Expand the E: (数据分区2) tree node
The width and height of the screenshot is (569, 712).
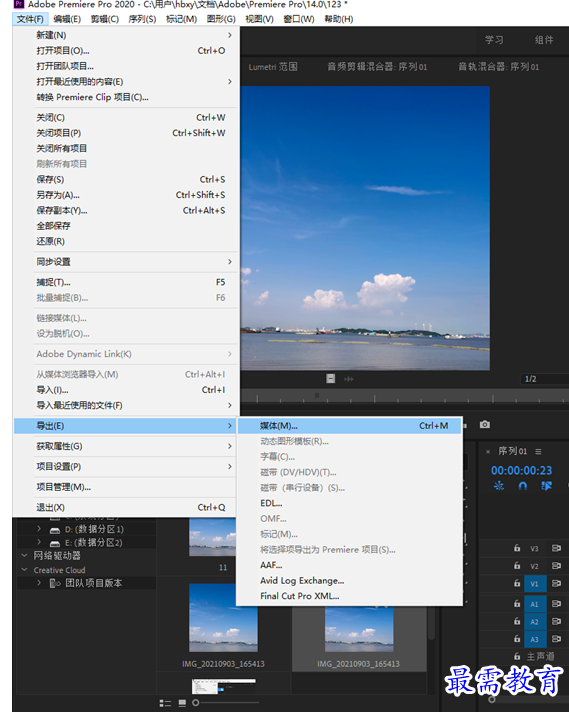[x=39, y=542]
